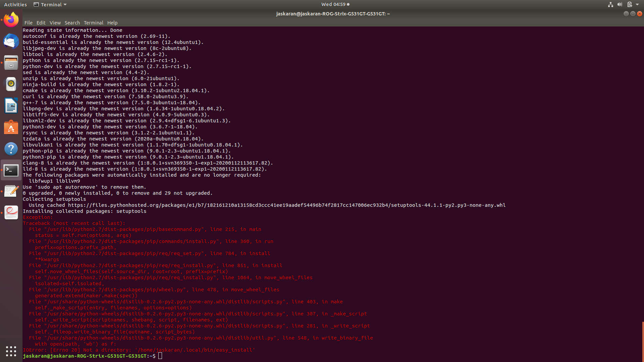
Task: Select the running Terminal icon in dock
Action: point(11,170)
